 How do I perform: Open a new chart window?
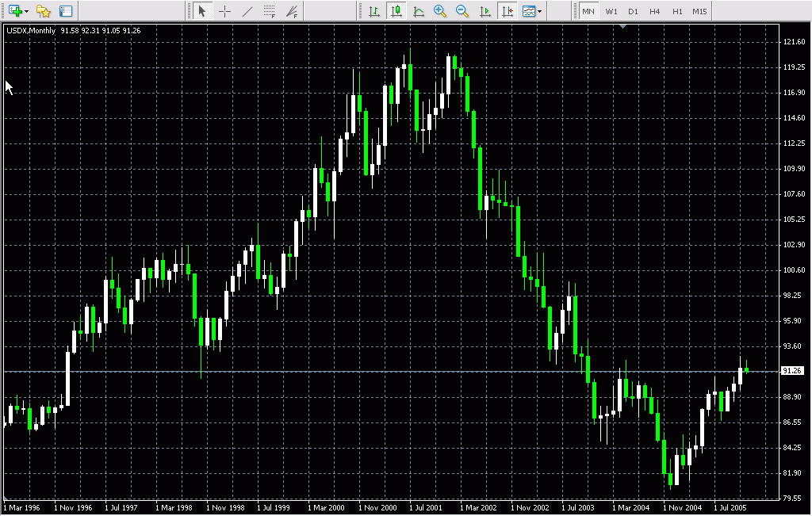15,11
